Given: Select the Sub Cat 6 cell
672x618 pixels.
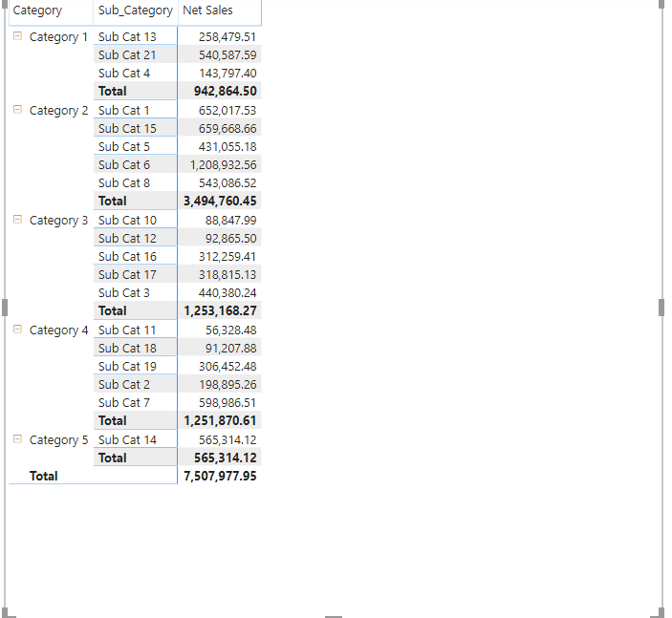Looking at the screenshot, I should tap(135, 165).
